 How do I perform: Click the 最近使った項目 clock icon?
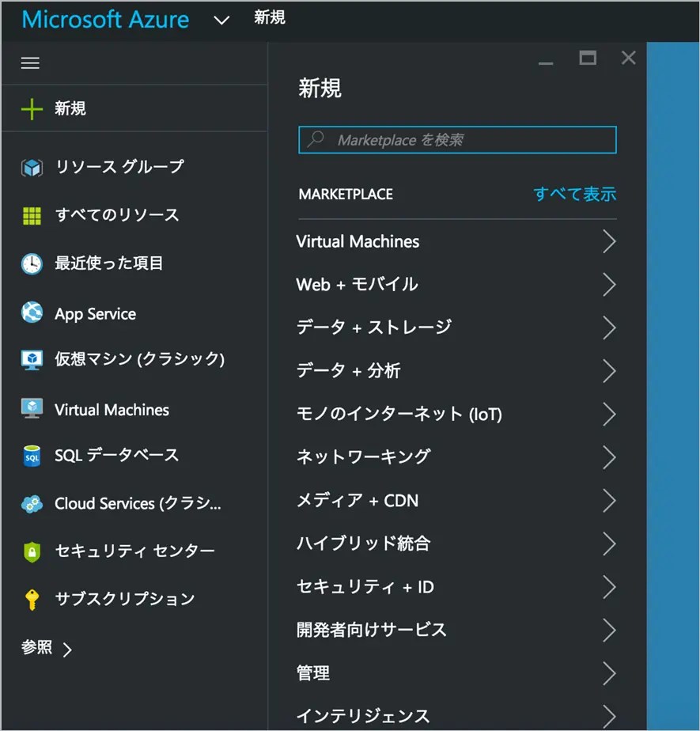click(x=32, y=264)
